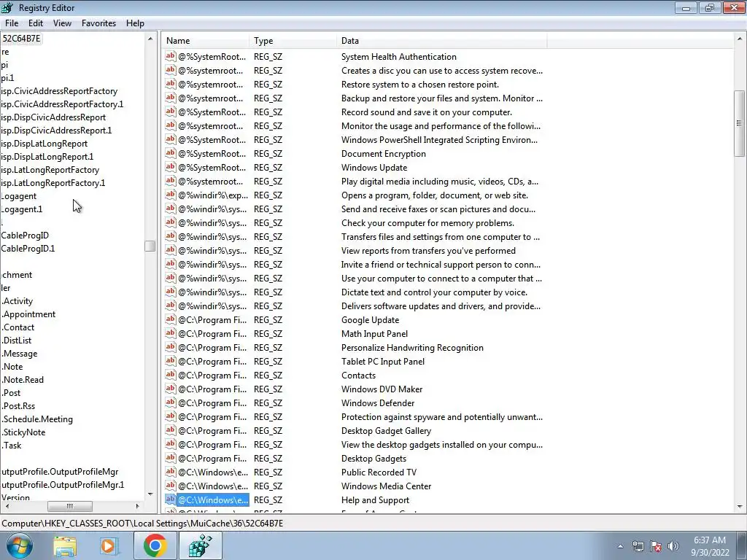
Task: Click the tree pane vertical scrollbar thumb
Action: 150,246
